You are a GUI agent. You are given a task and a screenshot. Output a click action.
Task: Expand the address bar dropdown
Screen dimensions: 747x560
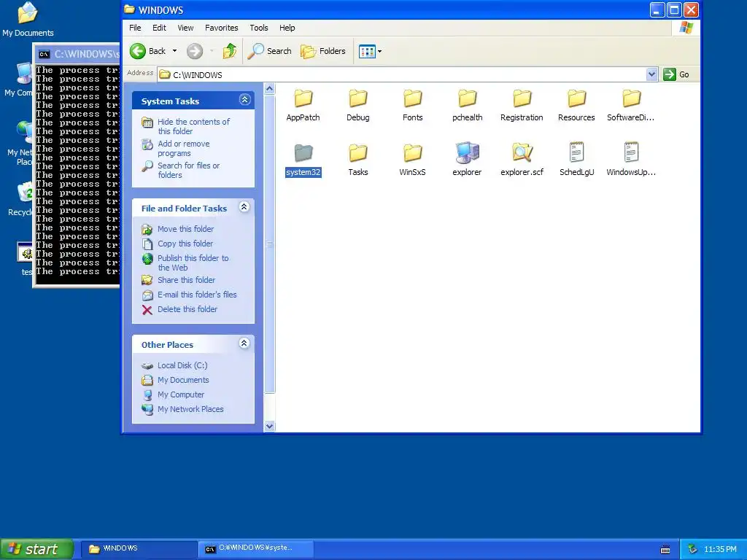tap(651, 74)
